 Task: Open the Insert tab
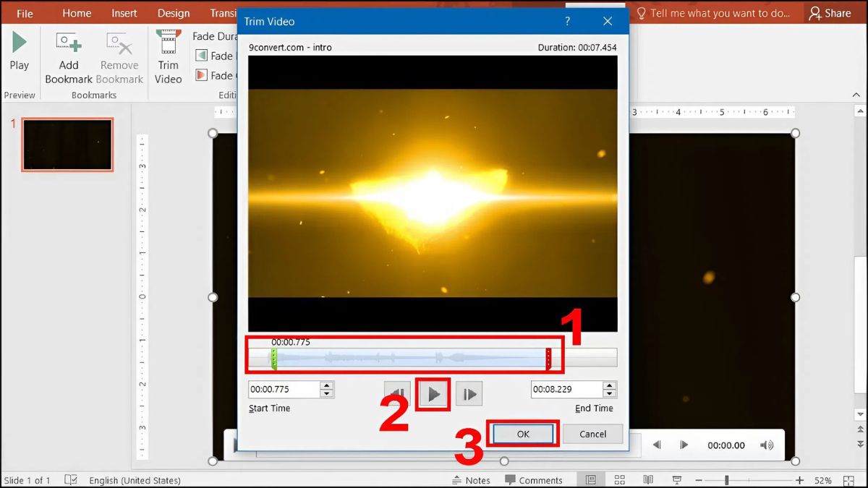pos(124,13)
